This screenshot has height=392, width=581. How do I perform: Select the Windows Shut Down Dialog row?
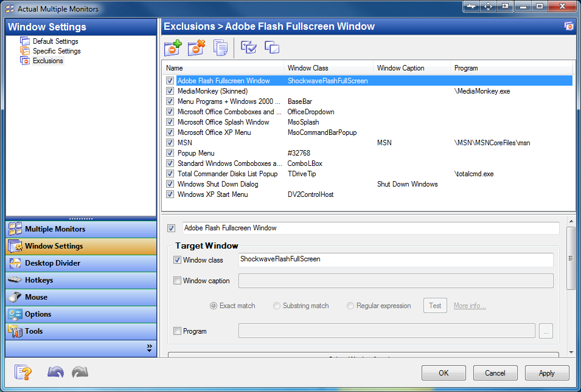point(369,184)
